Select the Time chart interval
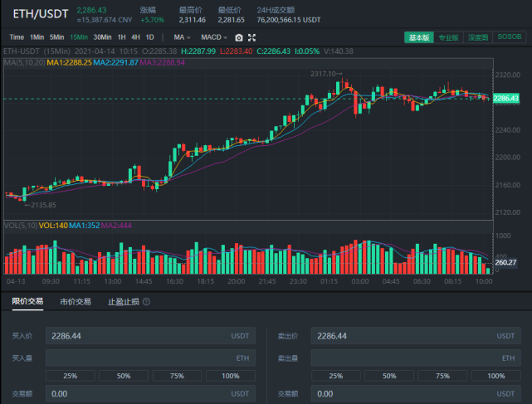This screenshot has width=532, height=404. pos(17,37)
